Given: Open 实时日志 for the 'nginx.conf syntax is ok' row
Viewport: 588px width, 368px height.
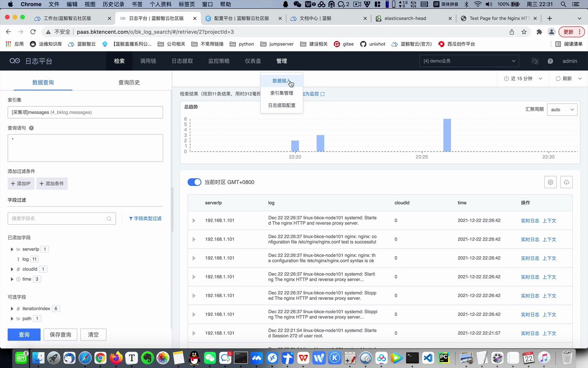Looking at the screenshot, I should [530, 258].
